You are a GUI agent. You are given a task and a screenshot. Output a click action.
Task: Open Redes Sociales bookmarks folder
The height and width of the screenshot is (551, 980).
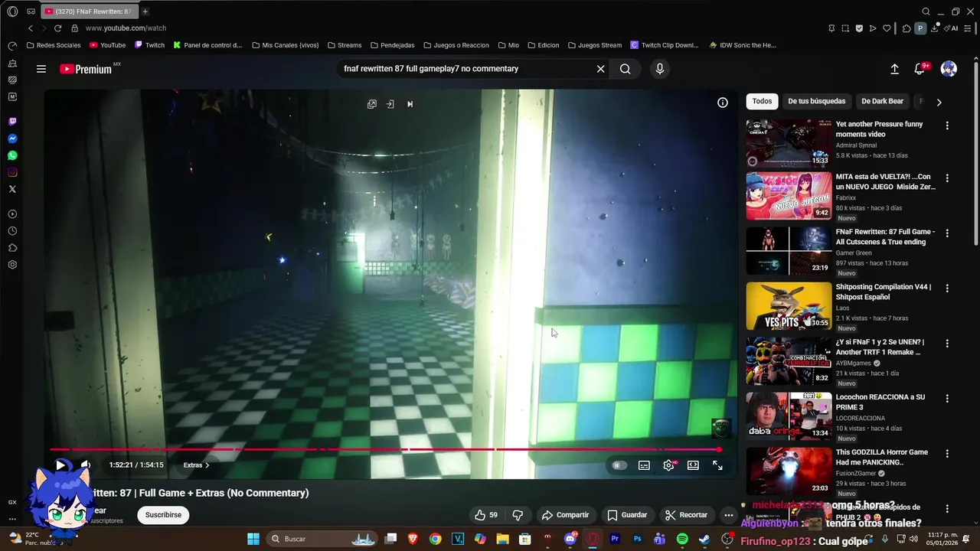tap(54, 45)
